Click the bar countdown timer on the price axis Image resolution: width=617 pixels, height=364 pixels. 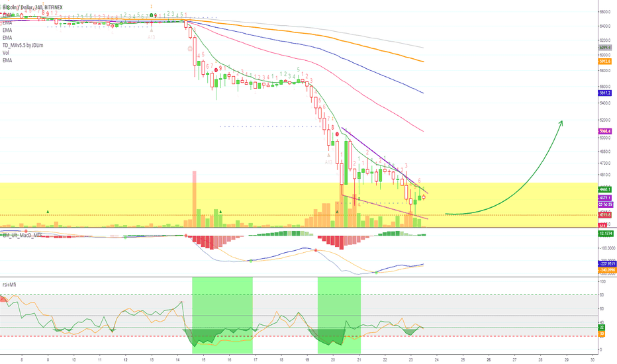pyautogui.click(x=605, y=205)
